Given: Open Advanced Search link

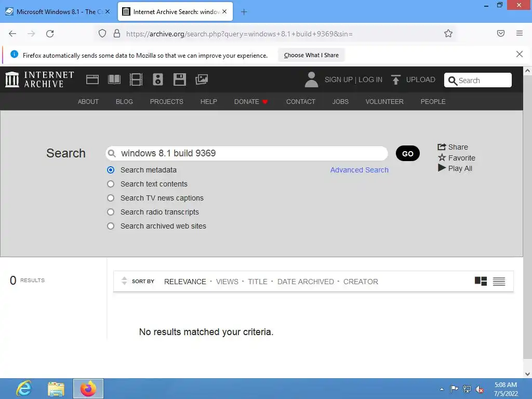Looking at the screenshot, I should (x=360, y=170).
